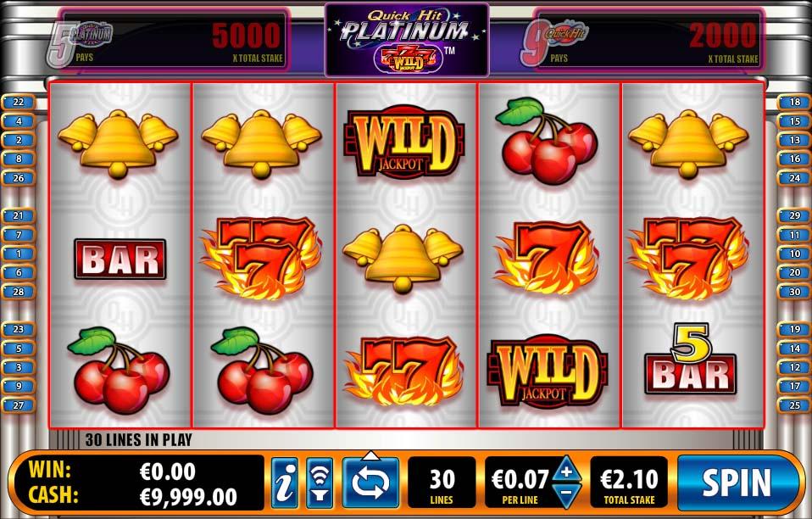The width and height of the screenshot is (812, 519).
Task: Decrease bet per line with minus arrow
Action: [566, 494]
